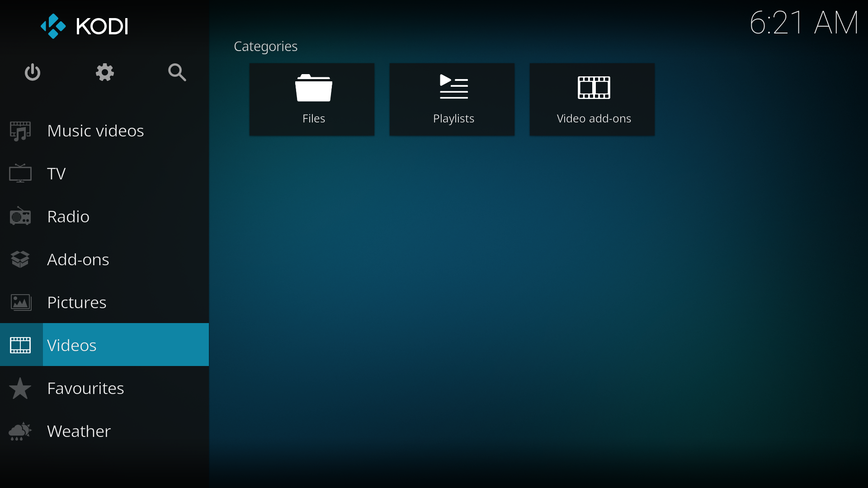Click the Music videos icon
Viewport: 868px width, 488px height.
coord(20,131)
